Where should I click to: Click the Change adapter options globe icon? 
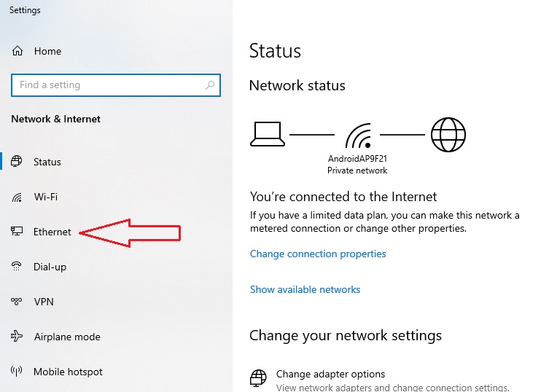tap(258, 378)
